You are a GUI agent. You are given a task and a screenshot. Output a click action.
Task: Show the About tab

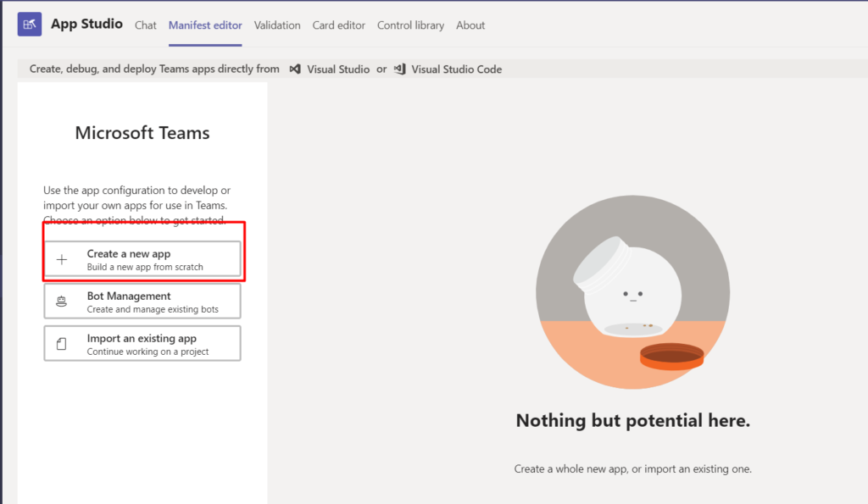click(x=470, y=25)
